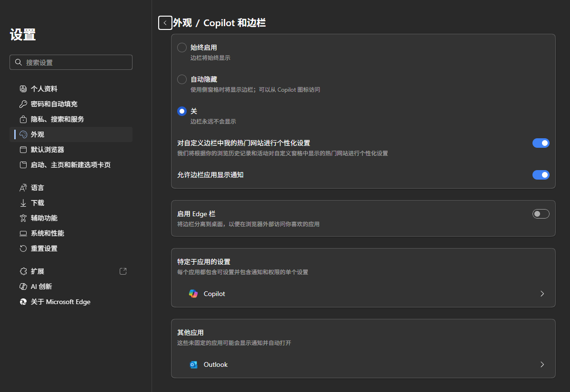570x392 pixels.
Task: Select the 自动隐藏 radio button
Action: click(x=181, y=79)
